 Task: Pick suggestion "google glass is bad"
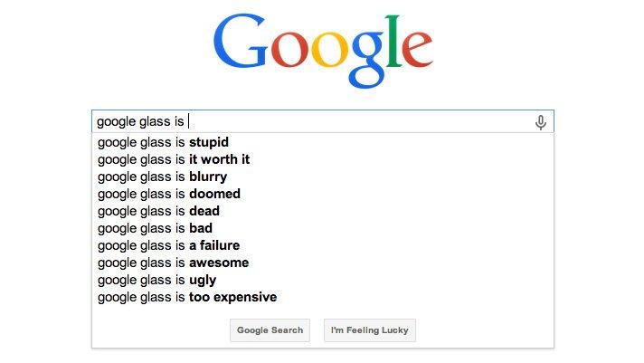(323, 228)
